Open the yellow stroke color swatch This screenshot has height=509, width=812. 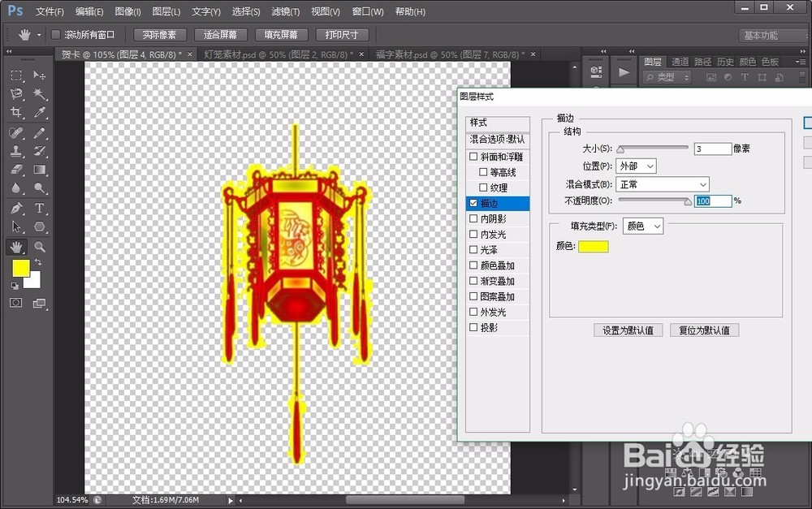pyautogui.click(x=594, y=247)
